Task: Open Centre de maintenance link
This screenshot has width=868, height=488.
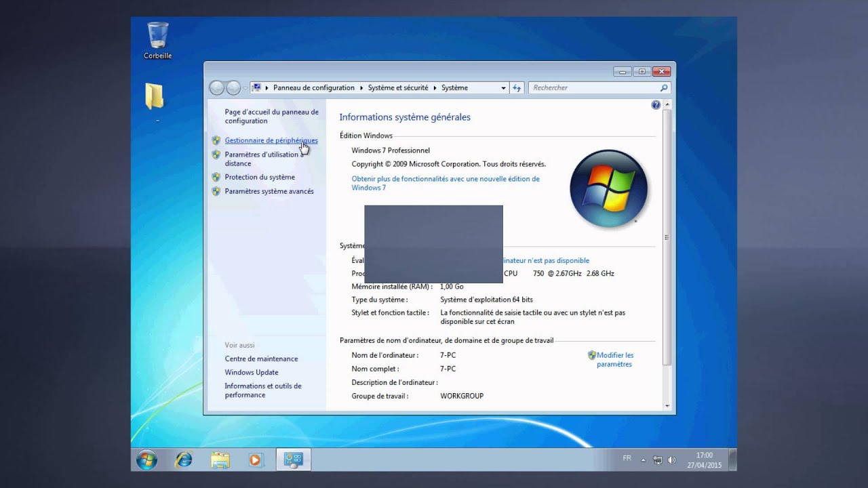Action: [x=261, y=359]
